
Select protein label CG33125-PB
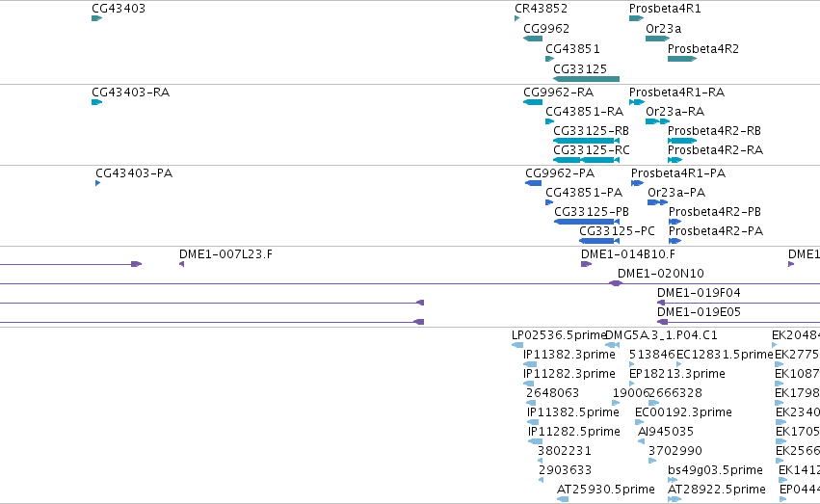click(x=592, y=212)
